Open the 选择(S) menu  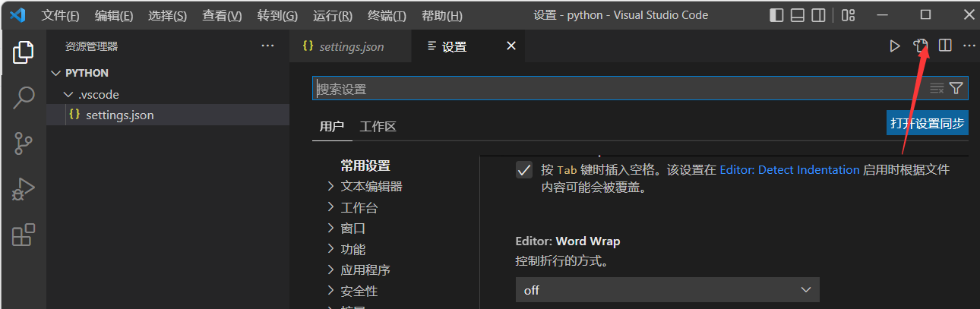tap(168, 16)
